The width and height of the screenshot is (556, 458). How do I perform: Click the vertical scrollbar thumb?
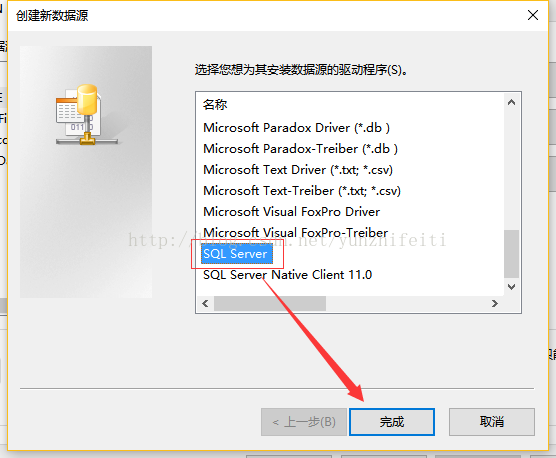tap(511, 254)
